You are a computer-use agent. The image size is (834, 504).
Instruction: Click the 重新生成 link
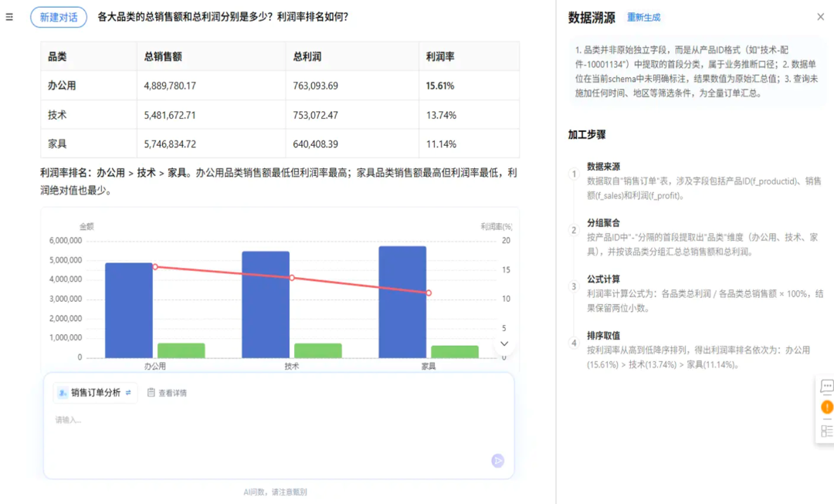coord(643,18)
